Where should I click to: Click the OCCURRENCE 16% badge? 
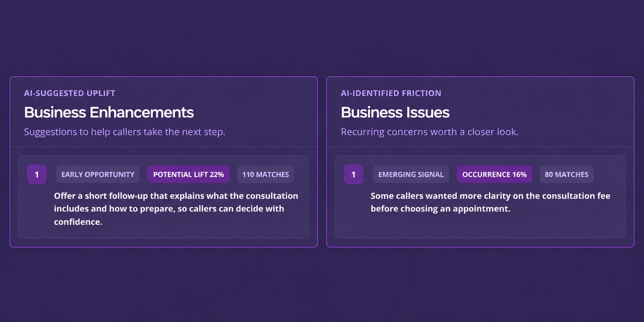point(494,174)
